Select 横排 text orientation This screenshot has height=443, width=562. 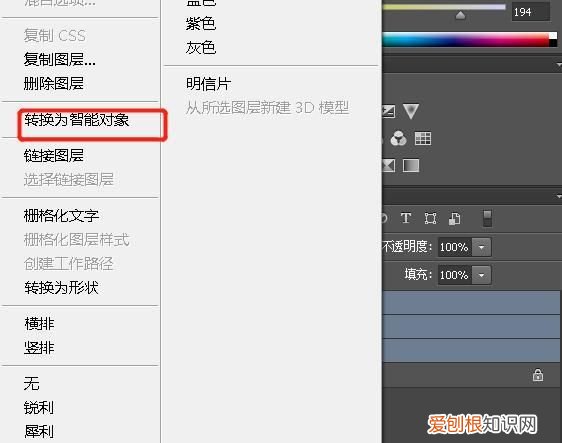coord(39,323)
